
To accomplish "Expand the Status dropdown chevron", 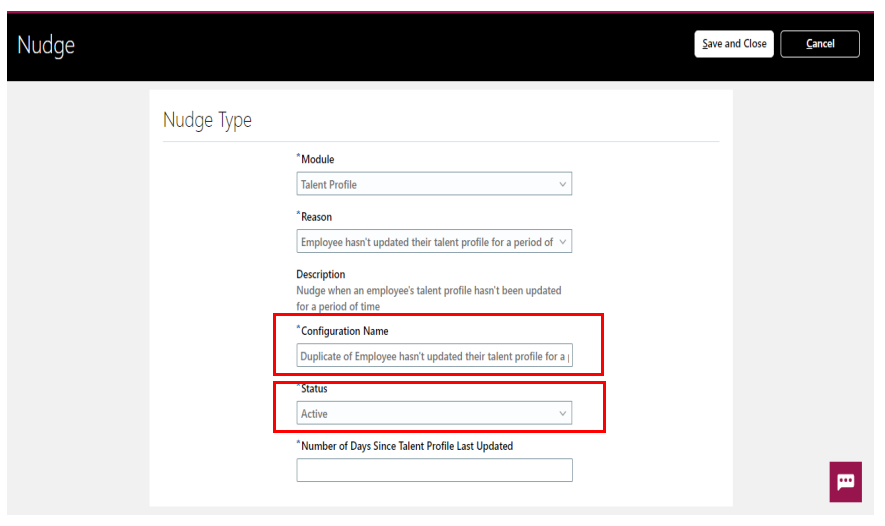I will click(562, 413).
